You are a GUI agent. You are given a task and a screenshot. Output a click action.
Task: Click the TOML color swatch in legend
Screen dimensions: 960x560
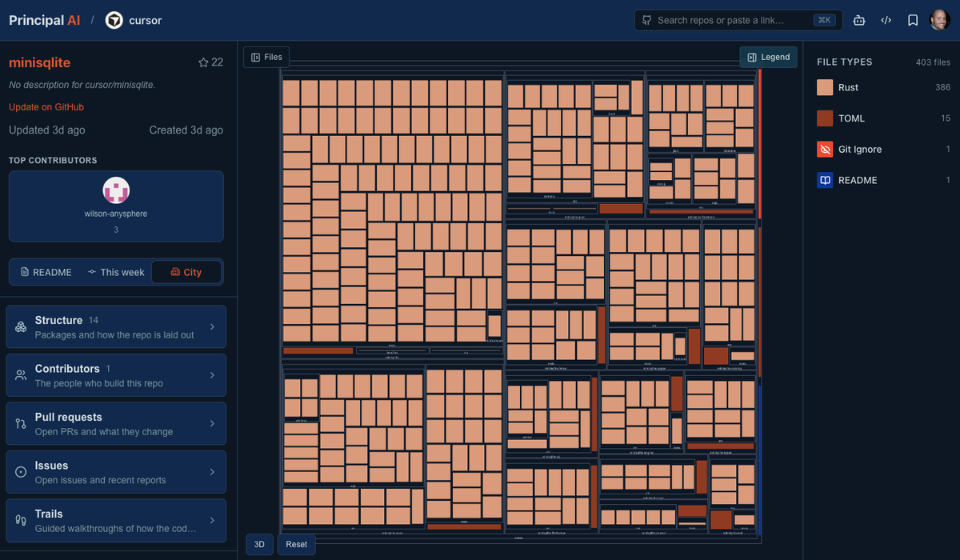tap(825, 118)
